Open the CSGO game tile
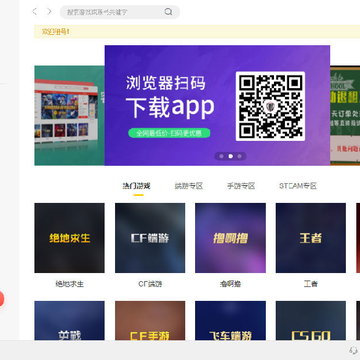 pos(311,321)
